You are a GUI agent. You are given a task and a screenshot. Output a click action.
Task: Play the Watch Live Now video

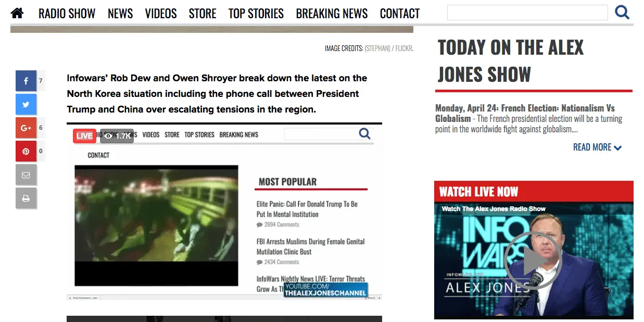[534, 261]
